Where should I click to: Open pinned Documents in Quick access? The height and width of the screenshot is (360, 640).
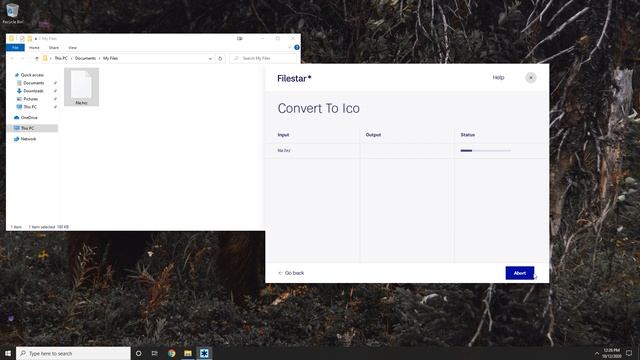tap(33, 83)
